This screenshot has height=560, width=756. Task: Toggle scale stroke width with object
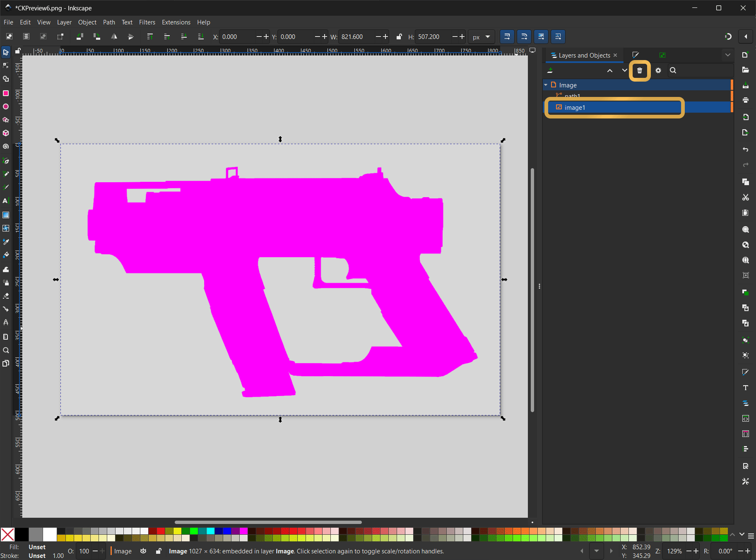[x=507, y=36]
